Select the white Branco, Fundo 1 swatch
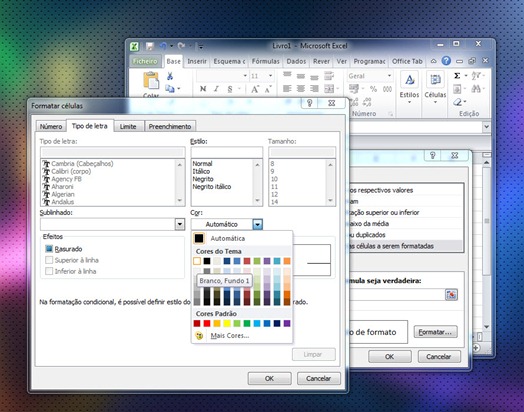This screenshot has width=524, height=412. (x=197, y=261)
